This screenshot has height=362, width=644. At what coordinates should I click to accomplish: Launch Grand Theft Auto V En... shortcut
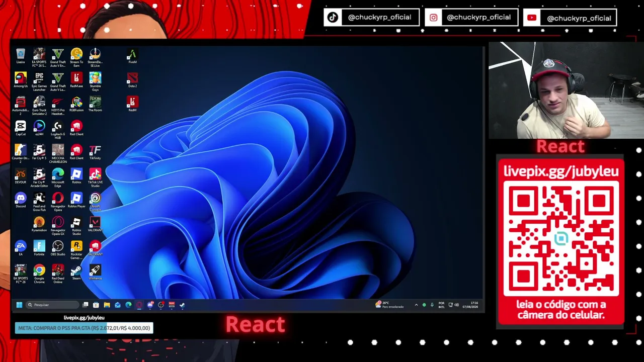tap(58, 58)
